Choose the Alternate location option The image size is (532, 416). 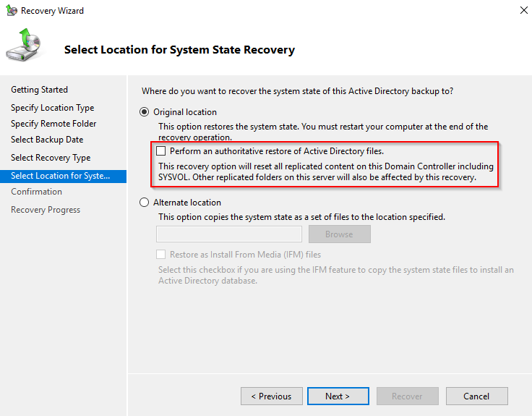(x=145, y=203)
